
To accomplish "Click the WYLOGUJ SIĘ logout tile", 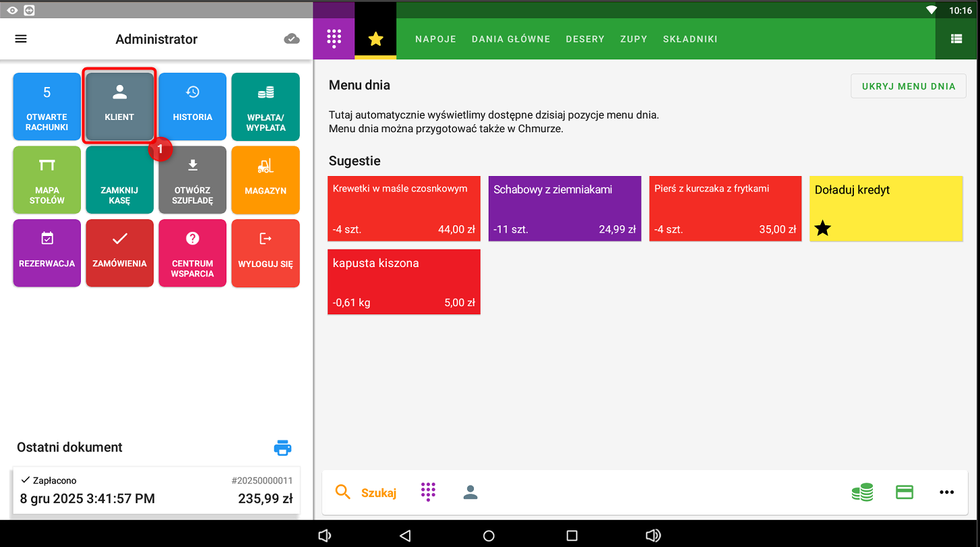I will [266, 253].
